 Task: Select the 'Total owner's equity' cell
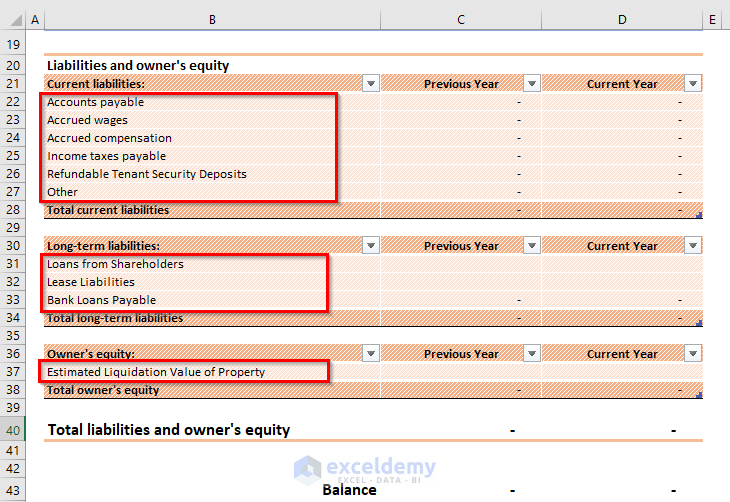coord(212,390)
